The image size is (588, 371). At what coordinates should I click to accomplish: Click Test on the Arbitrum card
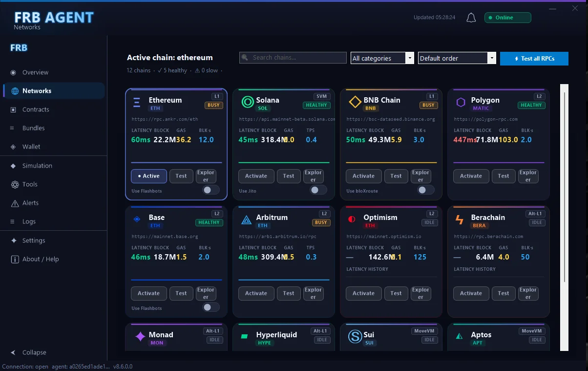[x=289, y=293]
